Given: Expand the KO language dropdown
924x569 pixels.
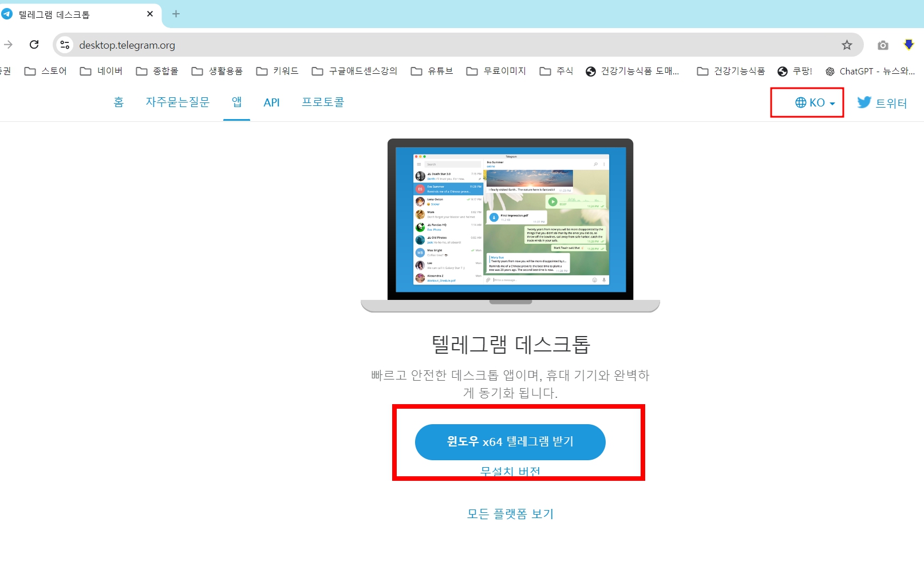Looking at the screenshot, I should [815, 102].
